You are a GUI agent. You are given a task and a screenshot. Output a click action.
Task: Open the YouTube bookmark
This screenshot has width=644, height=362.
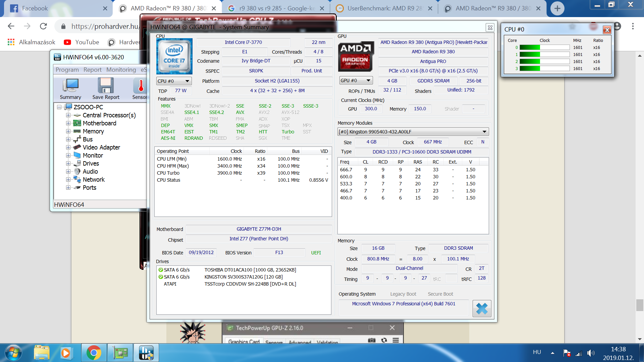click(x=82, y=42)
